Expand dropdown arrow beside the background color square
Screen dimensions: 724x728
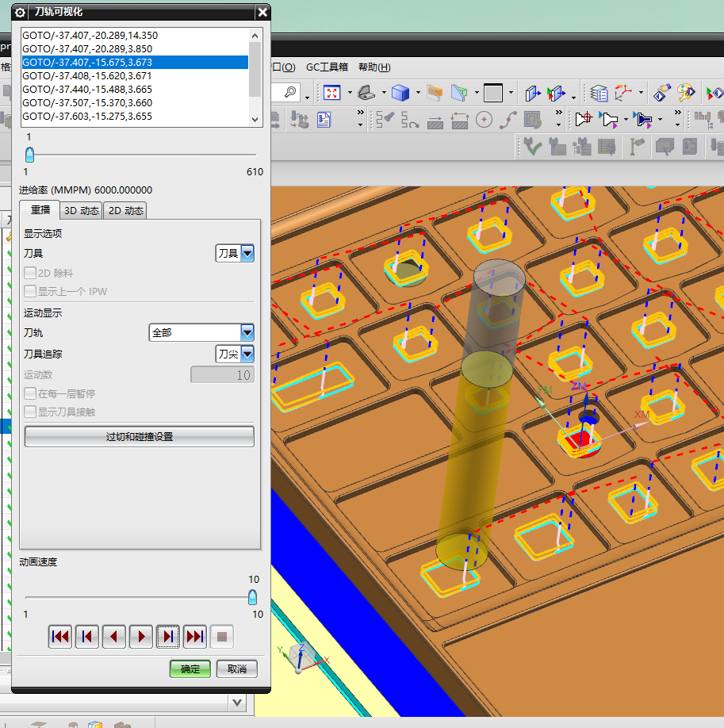coord(511,93)
